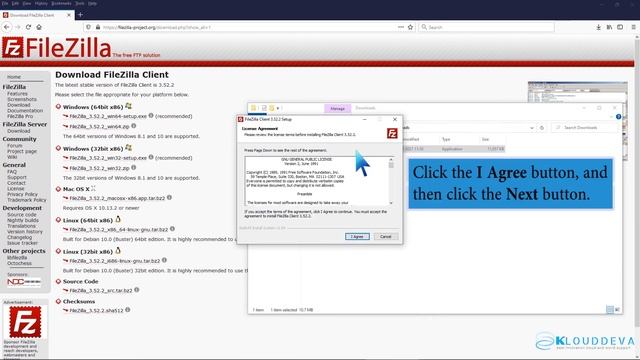Click info icon beside sha512 checksum file
This screenshot has width=640, height=360.
pos(128,310)
